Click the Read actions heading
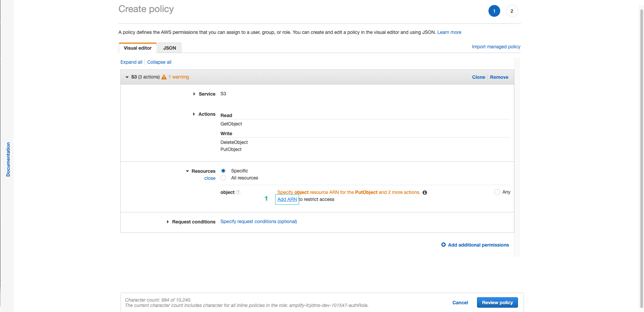Image resolution: width=644 pixels, height=312 pixels. pyautogui.click(x=226, y=115)
